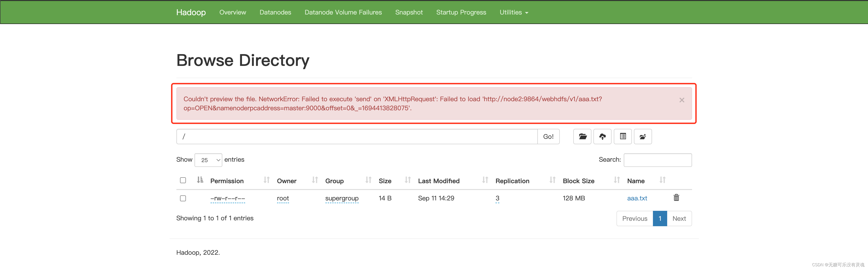The width and height of the screenshot is (868, 269).
Task: Open the Show 25 entries dropdown
Action: point(208,160)
